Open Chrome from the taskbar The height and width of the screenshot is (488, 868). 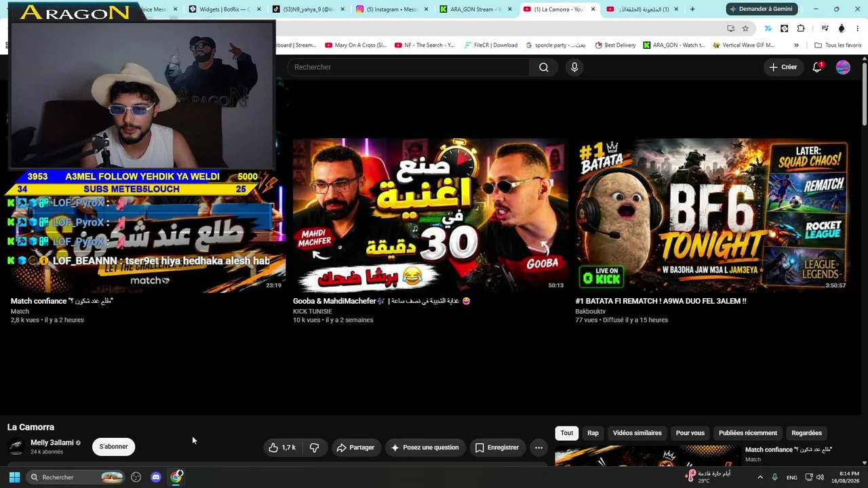coord(176,477)
